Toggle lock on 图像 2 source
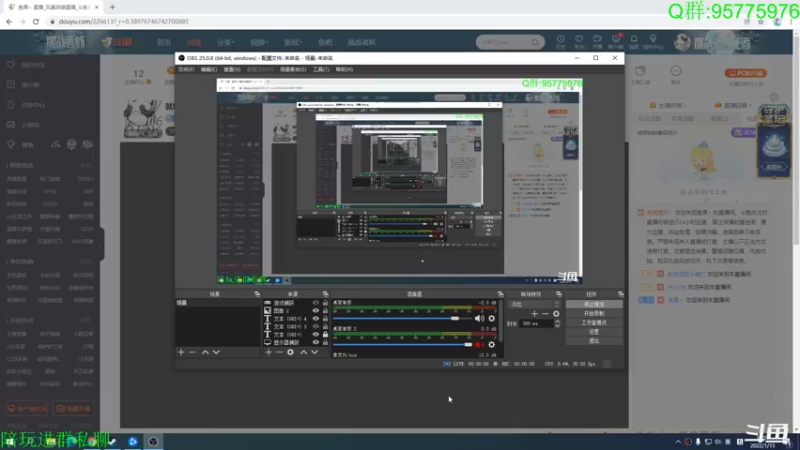 click(325, 311)
